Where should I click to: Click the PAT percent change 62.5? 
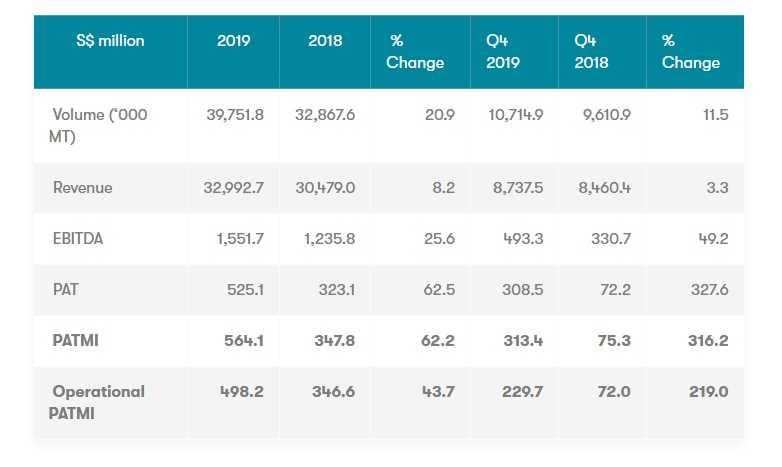pyautogui.click(x=438, y=290)
